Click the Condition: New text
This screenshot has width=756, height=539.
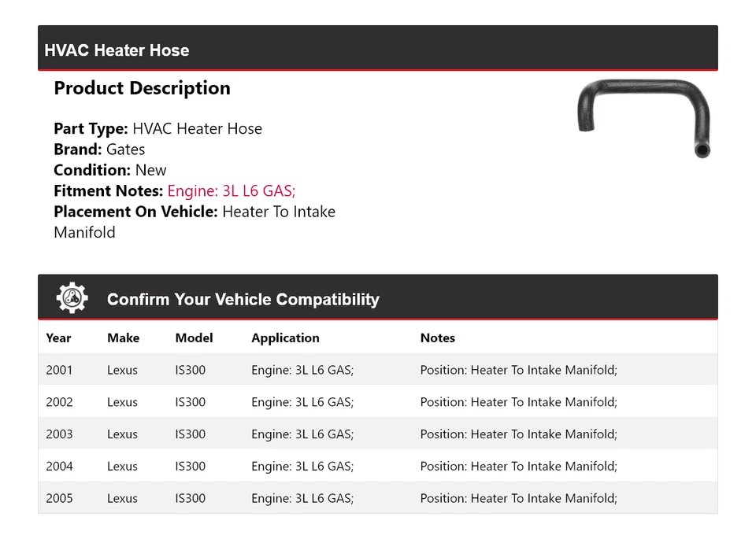point(110,170)
